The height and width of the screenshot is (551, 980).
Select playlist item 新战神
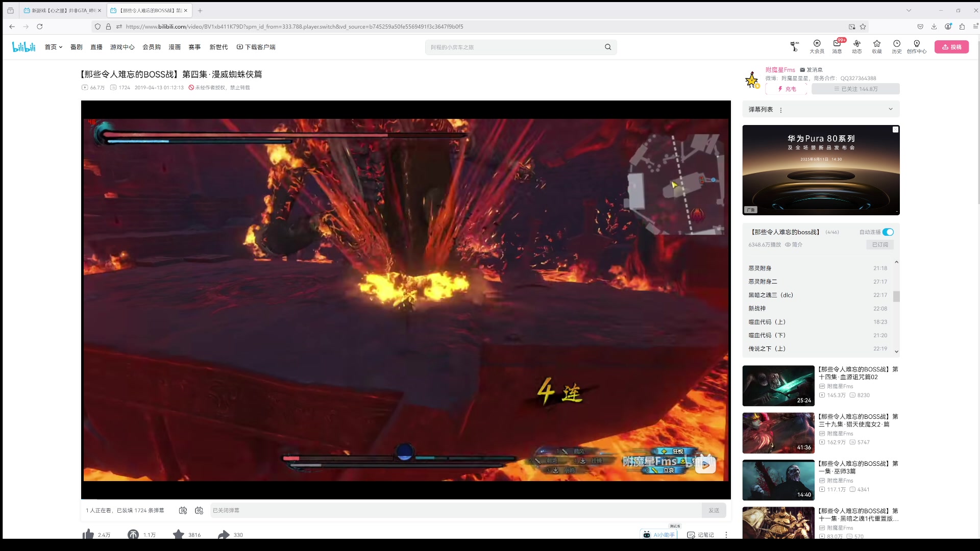click(x=818, y=309)
